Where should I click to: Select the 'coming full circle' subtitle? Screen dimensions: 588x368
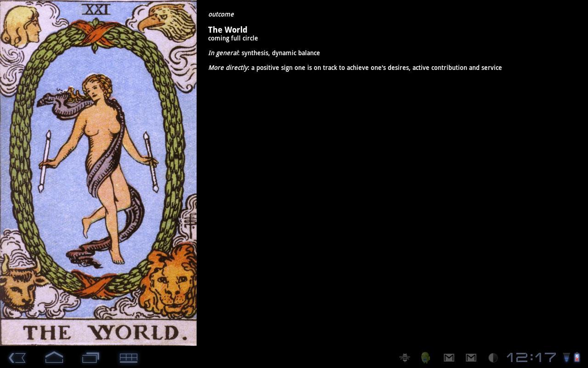233,38
